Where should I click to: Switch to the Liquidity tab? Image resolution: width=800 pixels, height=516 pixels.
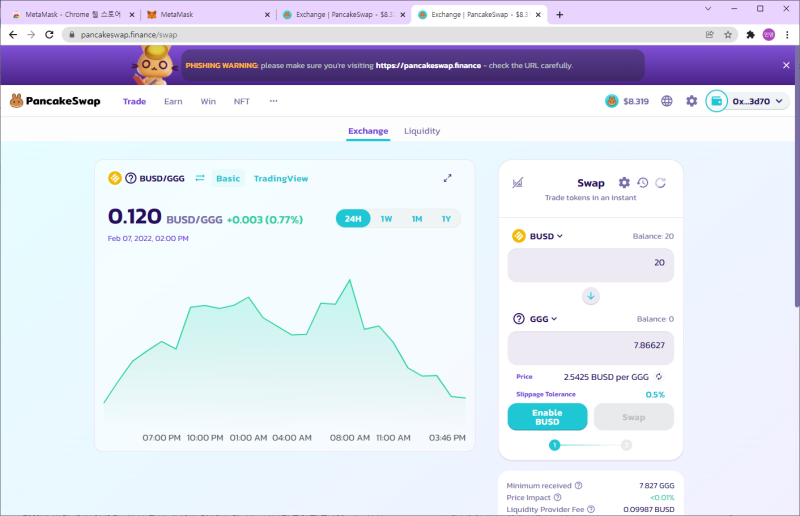422,131
